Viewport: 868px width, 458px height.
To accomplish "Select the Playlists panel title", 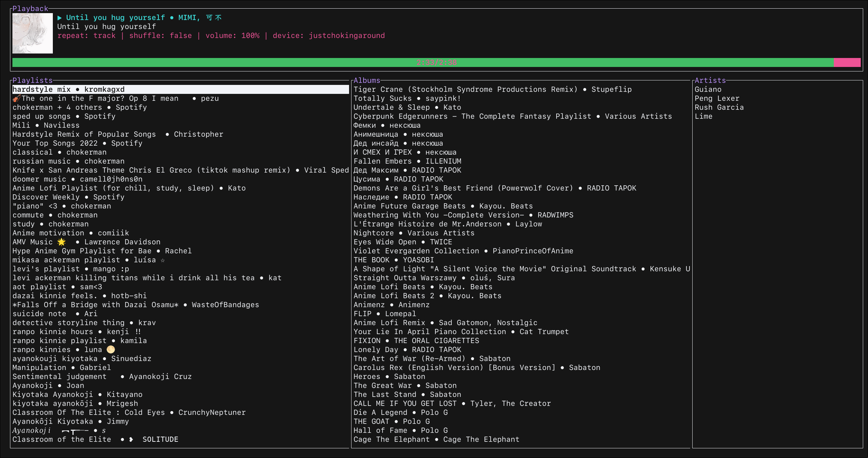I will coord(32,80).
